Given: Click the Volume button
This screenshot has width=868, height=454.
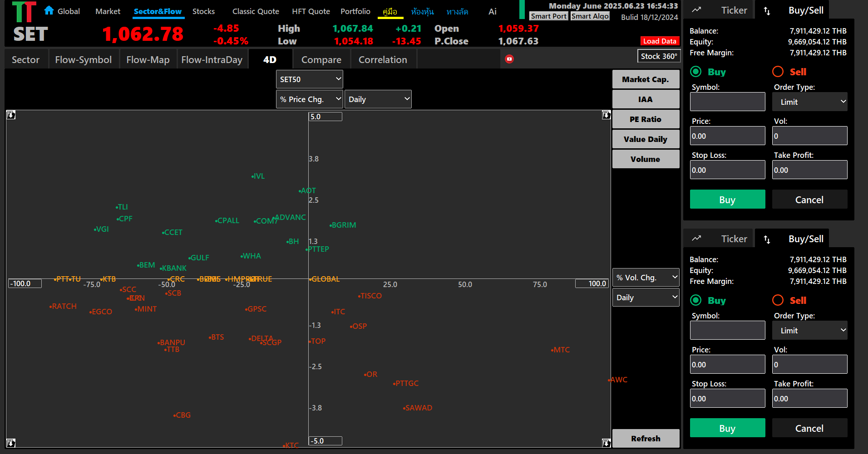Looking at the screenshot, I should (x=646, y=159).
